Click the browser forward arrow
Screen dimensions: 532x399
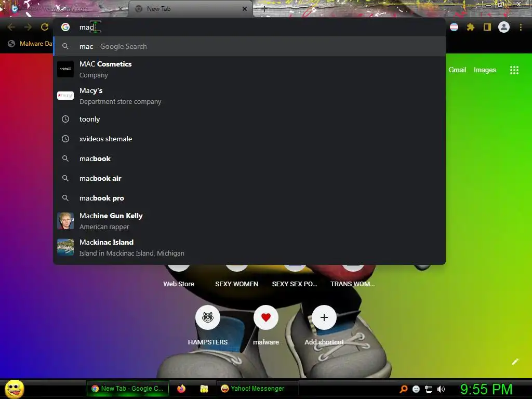coord(28,27)
